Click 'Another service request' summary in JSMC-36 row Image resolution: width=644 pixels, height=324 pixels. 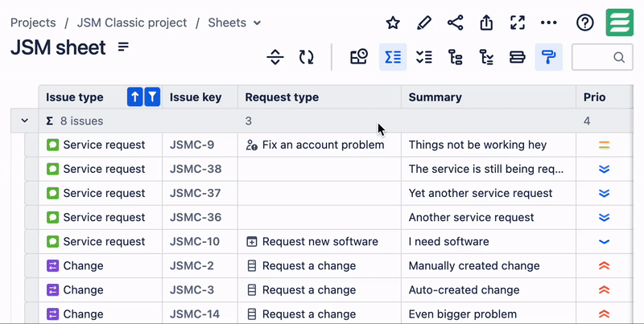click(471, 217)
